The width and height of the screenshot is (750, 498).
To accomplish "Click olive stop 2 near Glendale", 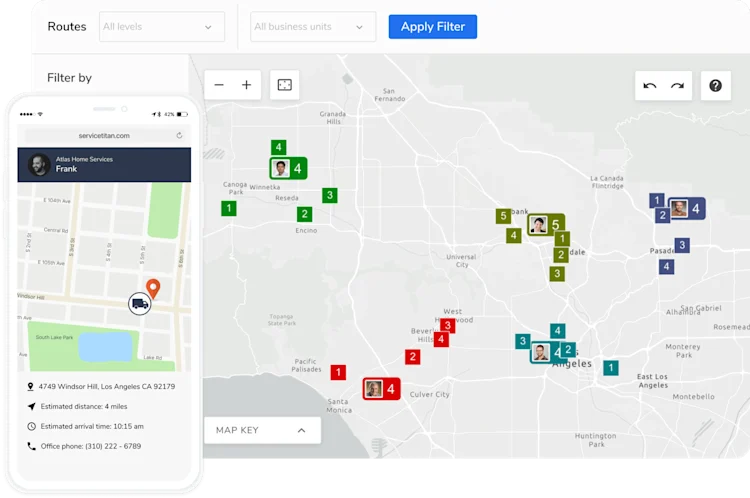I will [x=561, y=255].
